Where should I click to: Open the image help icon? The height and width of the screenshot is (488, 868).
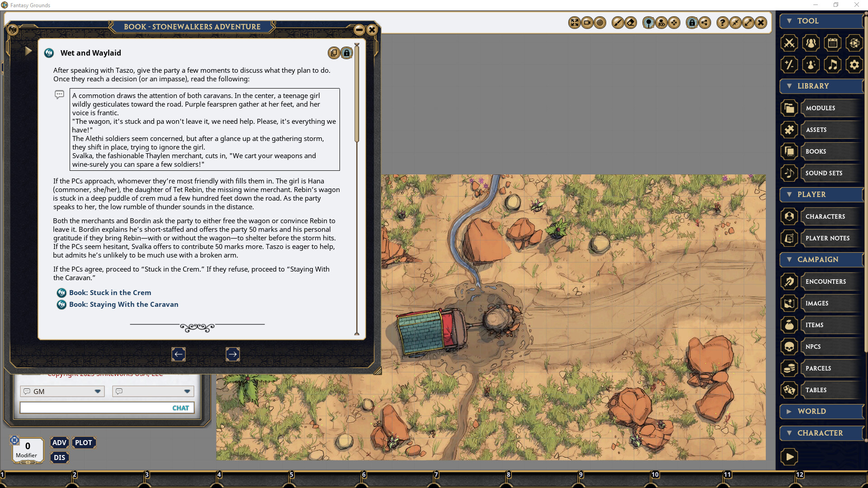[722, 23]
